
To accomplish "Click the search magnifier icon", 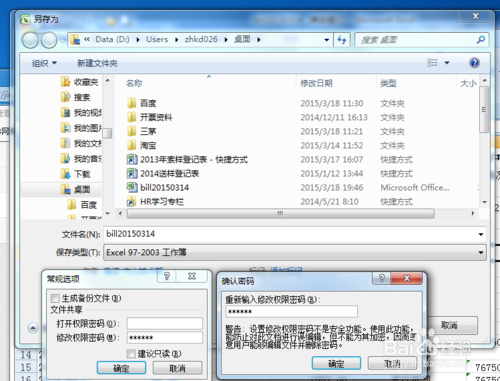I will [x=481, y=40].
